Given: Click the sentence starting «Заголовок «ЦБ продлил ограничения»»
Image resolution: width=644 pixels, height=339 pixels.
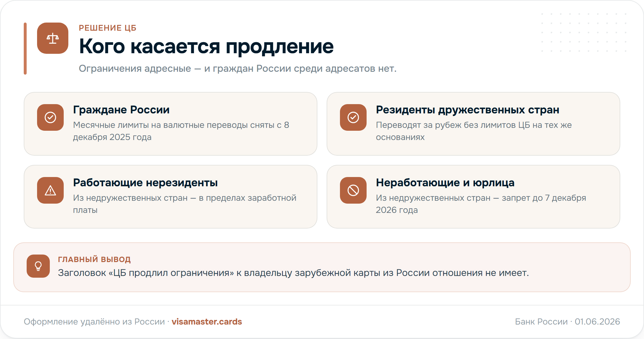Looking at the screenshot, I should tap(293, 273).
